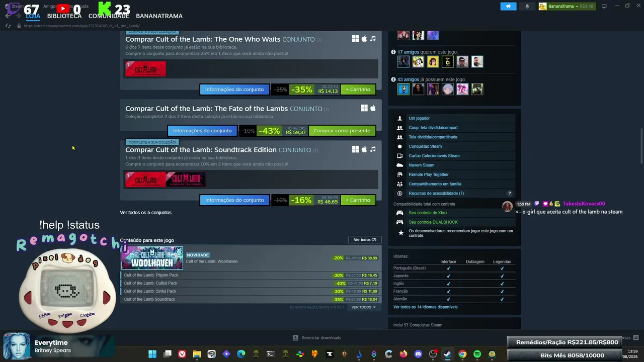Click the first friend avatar wanting this game

point(404,62)
